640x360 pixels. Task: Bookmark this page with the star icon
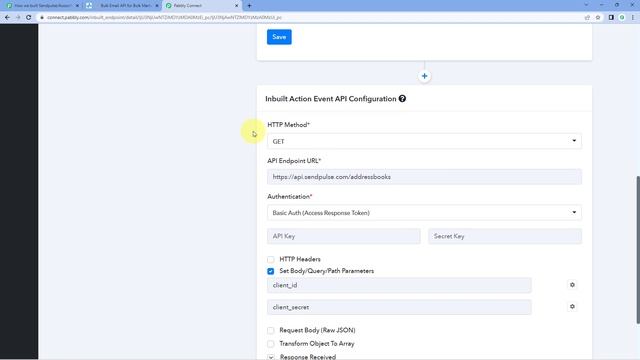(x=598, y=18)
